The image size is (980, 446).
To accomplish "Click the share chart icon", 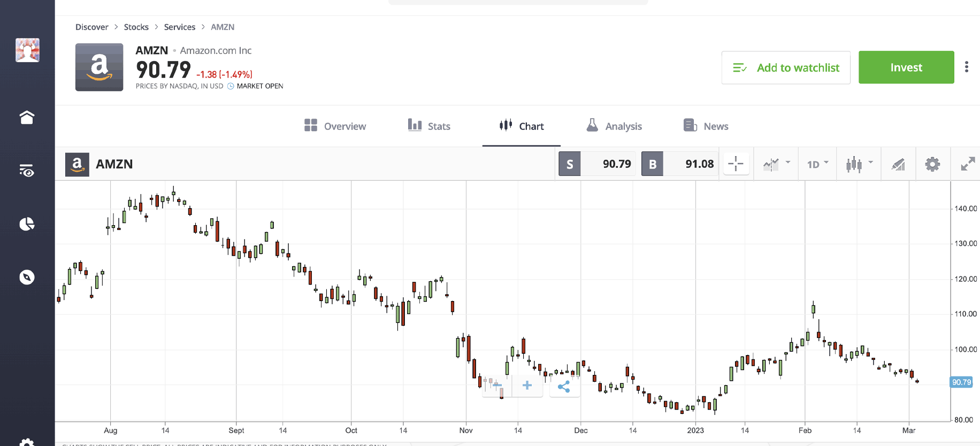I will pyautogui.click(x=564, y=386).
